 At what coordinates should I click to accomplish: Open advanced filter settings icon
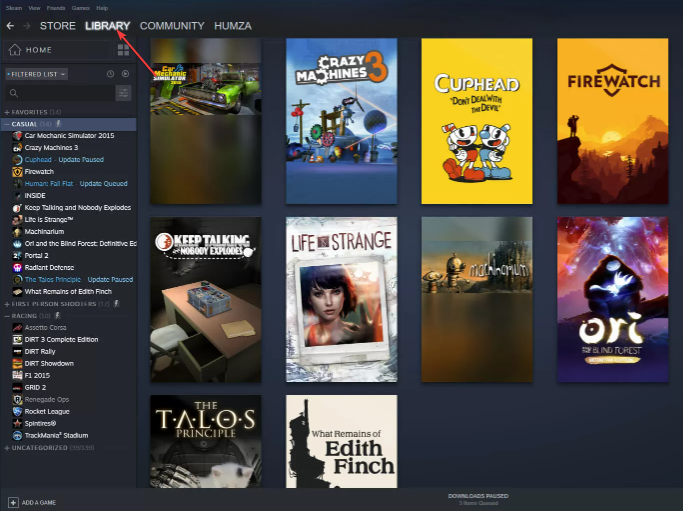coord(123,93)
